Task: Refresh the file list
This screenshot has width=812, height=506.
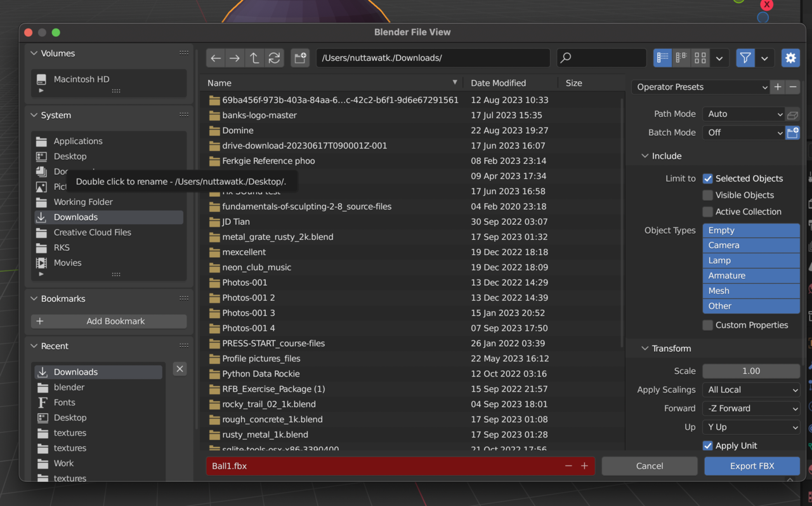Action: (274, 58)
